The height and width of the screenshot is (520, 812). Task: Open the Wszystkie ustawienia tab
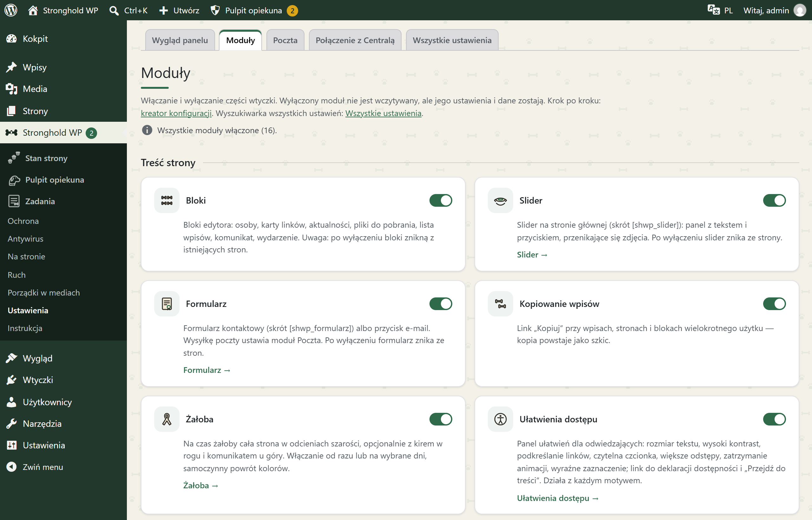coord(452,40)
